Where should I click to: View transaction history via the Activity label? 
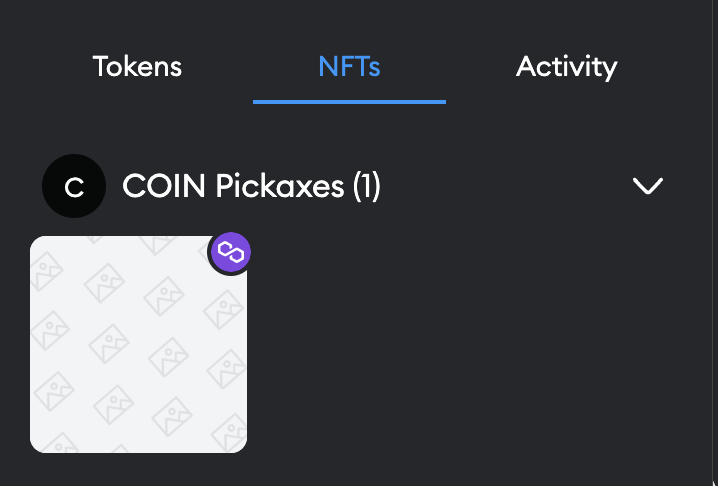pyautogui.click(x=566, y=68)
